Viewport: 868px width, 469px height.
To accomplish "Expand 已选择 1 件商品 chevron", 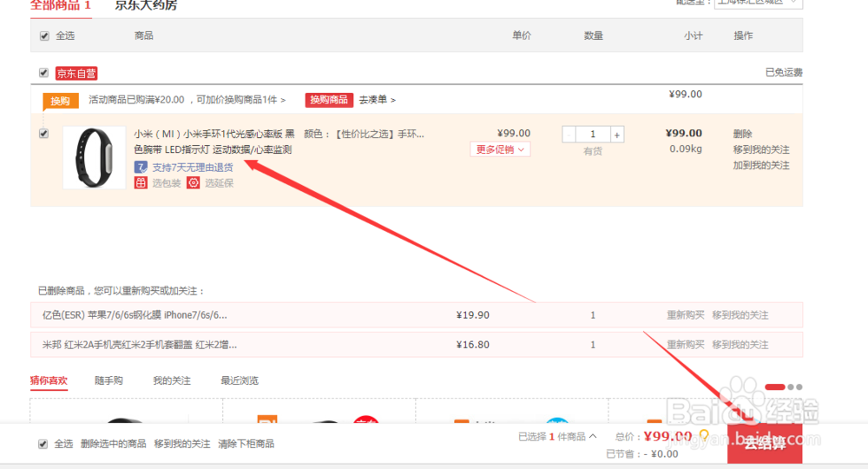I will click(x=593, y=436).
